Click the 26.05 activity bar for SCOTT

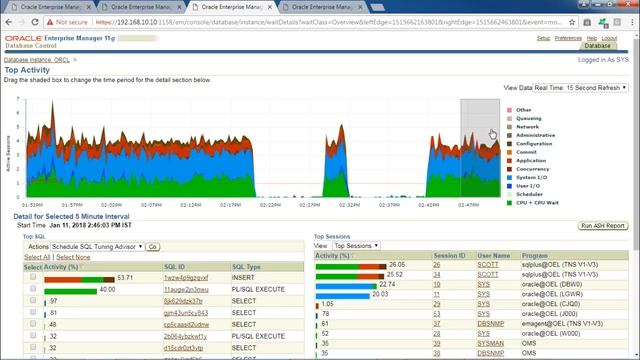click(351, 267)
